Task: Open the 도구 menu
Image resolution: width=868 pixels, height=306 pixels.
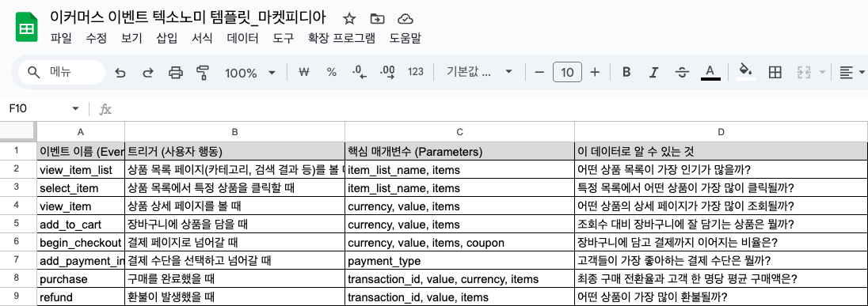Action: pyautogui.click(x=283, y=38)
